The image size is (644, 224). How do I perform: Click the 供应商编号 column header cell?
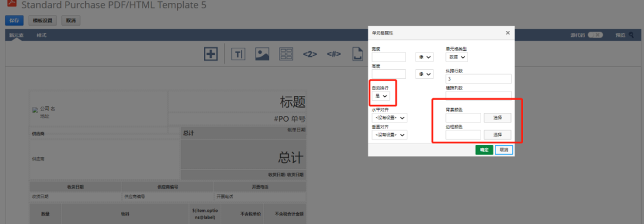168,186
